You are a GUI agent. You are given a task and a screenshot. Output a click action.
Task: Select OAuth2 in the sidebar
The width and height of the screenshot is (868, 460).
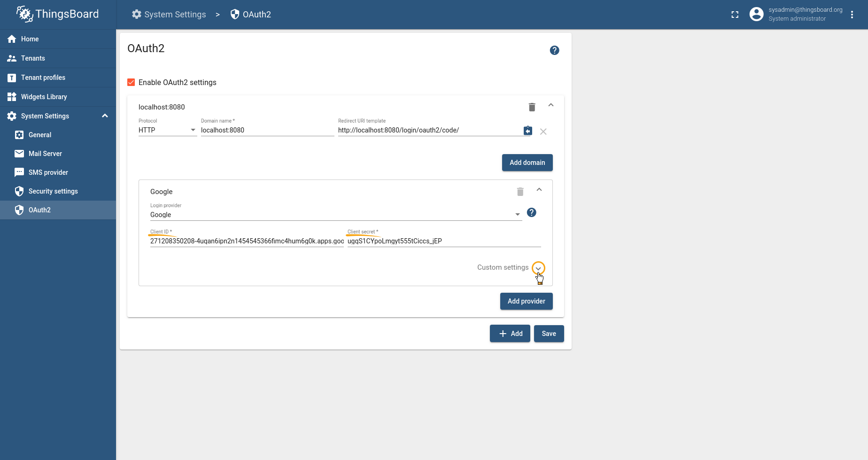[58, 210]
